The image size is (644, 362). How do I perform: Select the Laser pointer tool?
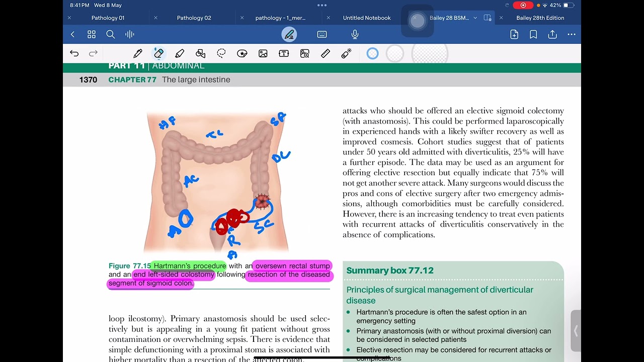click(x=346, y=53)
